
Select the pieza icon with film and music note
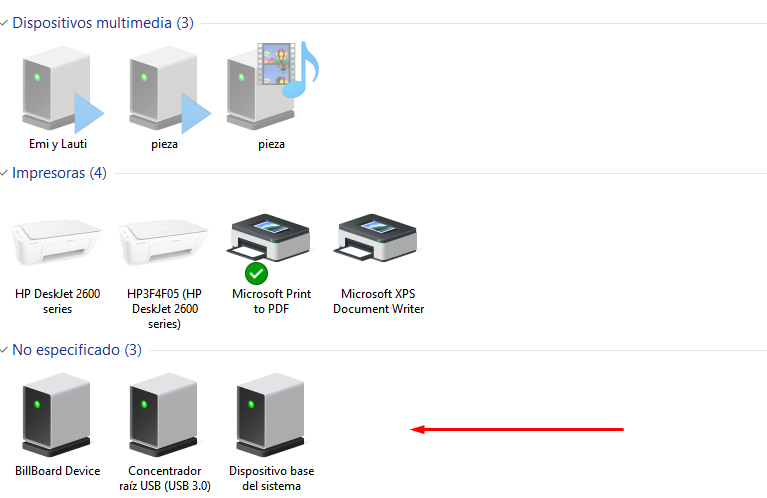coord(272,85)
